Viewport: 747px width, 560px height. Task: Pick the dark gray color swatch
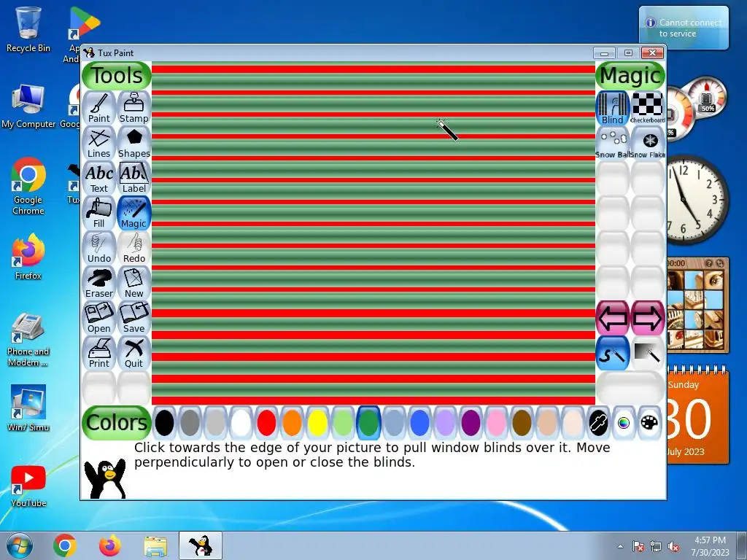[x=190, y=422]
